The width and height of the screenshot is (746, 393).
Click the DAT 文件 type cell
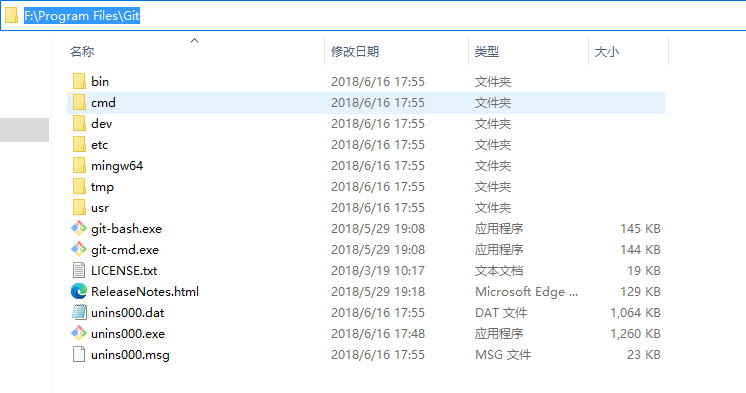click(501, 312)
